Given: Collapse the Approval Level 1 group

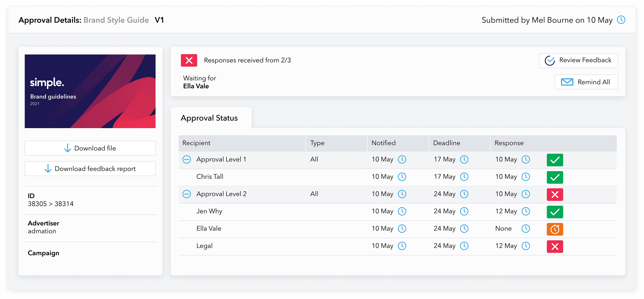Looking at the screenshot, I should click(187, 159).
